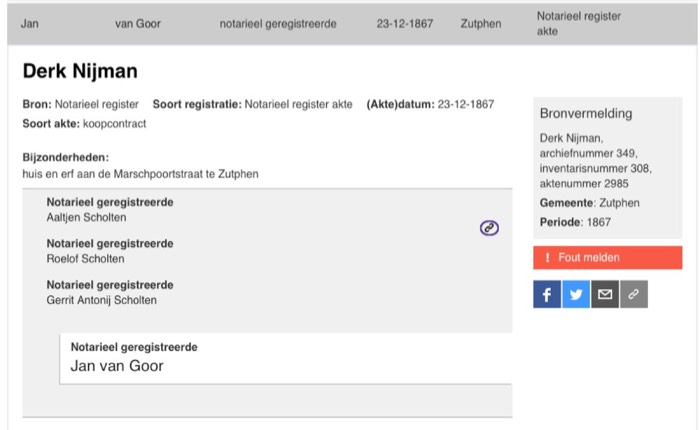Click the Marschpoortstraat description text
700x430 pixels.
point(140,174)
